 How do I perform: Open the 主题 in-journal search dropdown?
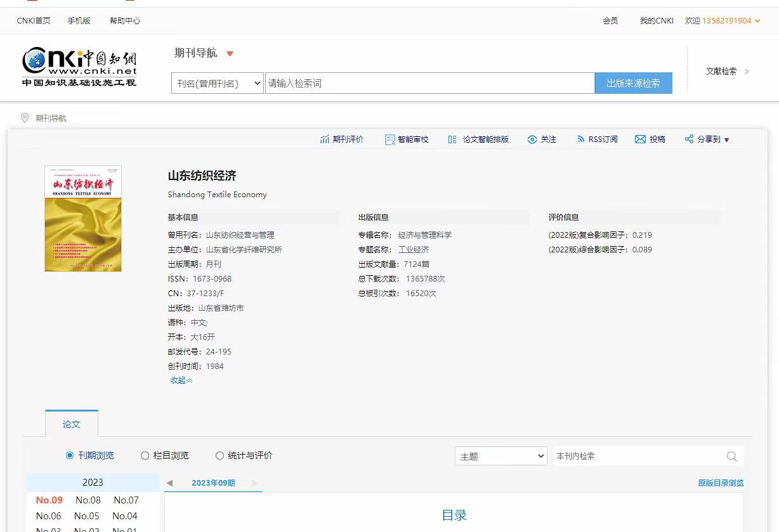coord(501,456)
